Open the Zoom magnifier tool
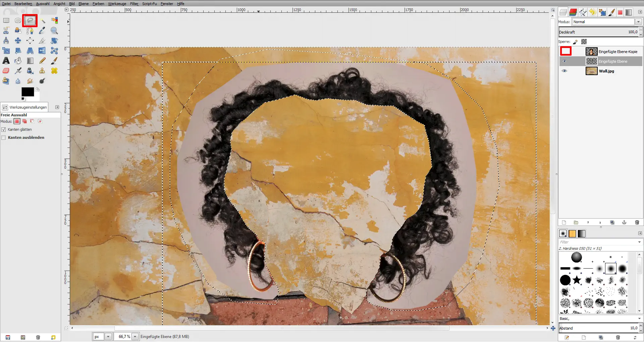 [x=54, y=31]
